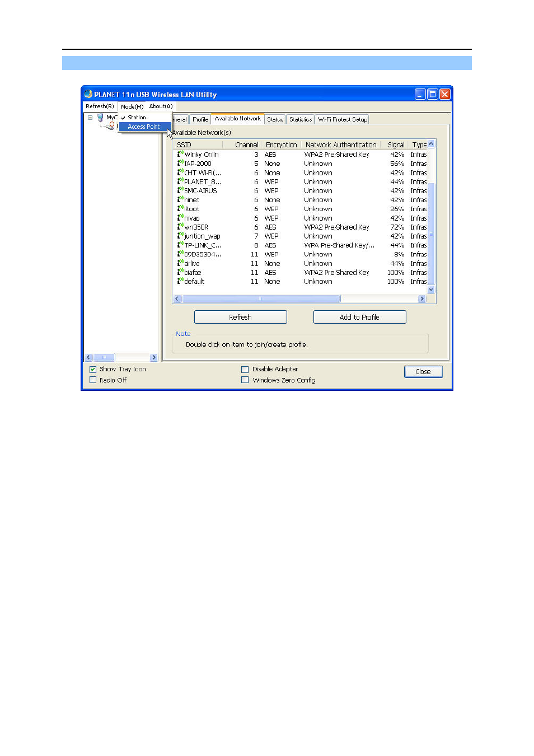This screenshot has height=756, width=534.
Task: Click the PLANET utility title bar icon
Action: pyautogui.click(x=88, y=94)
